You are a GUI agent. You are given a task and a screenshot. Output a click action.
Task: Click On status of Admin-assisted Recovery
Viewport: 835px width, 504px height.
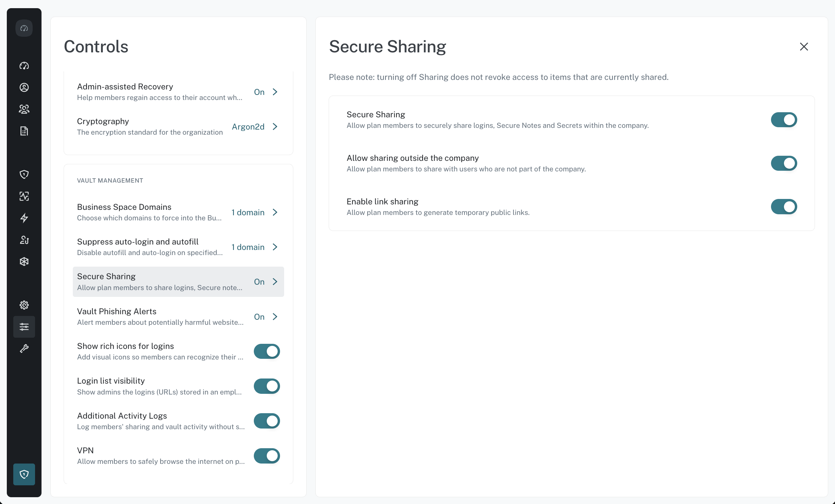point(259,92)
